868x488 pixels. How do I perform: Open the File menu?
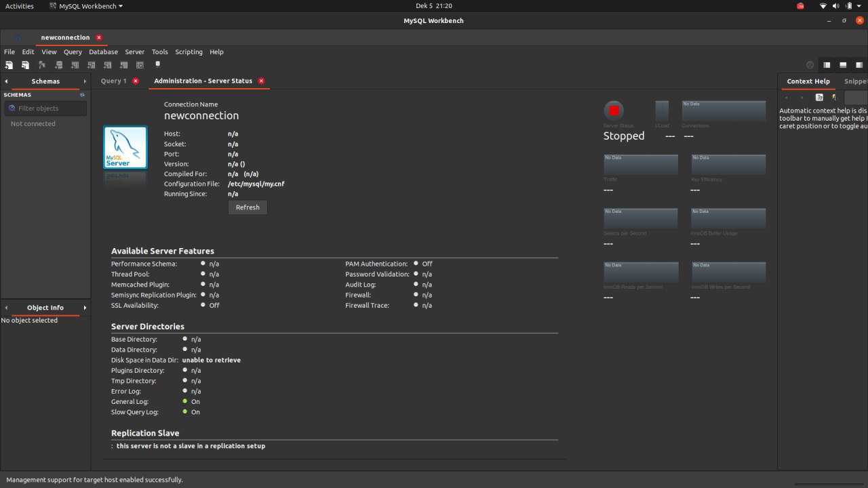click(x=9, y=52)
